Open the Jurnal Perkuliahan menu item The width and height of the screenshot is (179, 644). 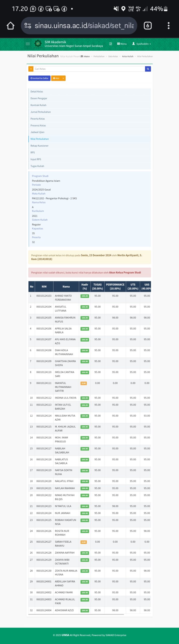[x=90, y=112]
